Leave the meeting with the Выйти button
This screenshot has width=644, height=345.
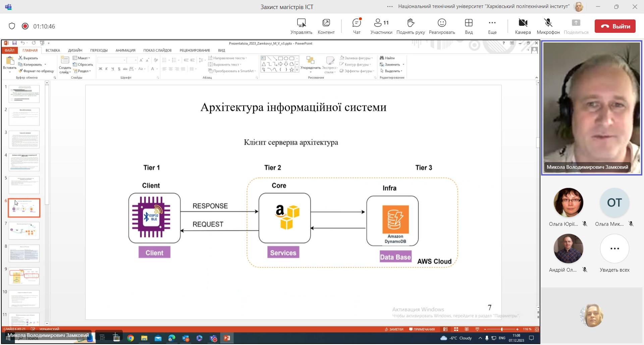coord(615,26)
